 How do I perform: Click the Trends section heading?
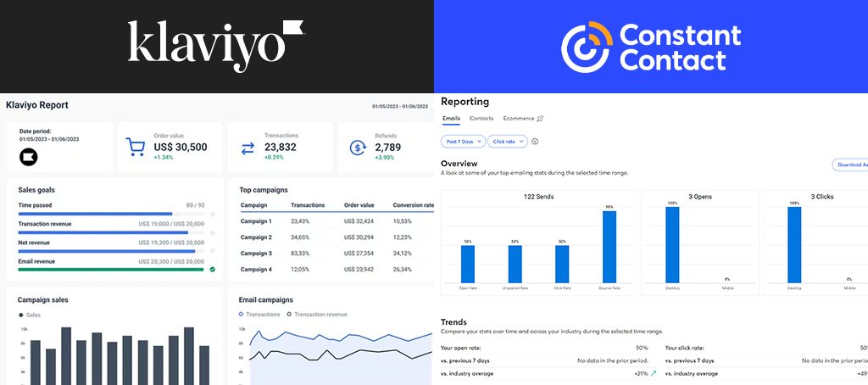[453, 322]
